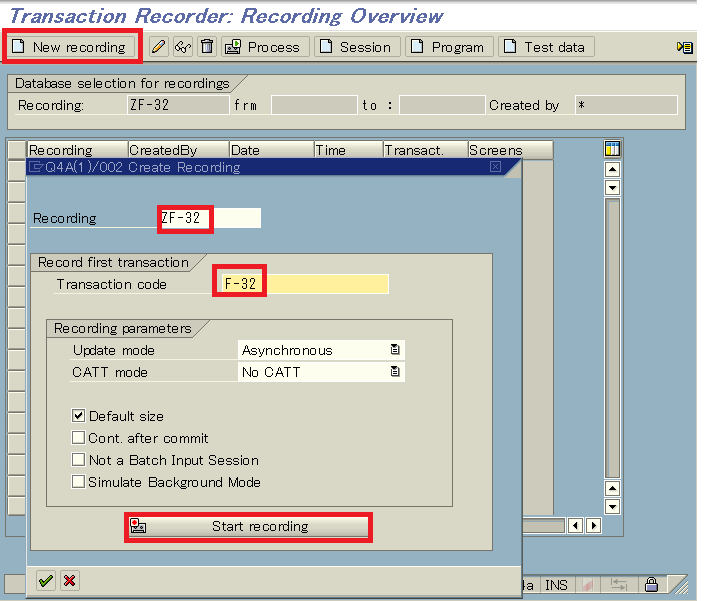Click the bottom scroll down arrow
Viewport: 708px width, 601px height.
(612, 506)
